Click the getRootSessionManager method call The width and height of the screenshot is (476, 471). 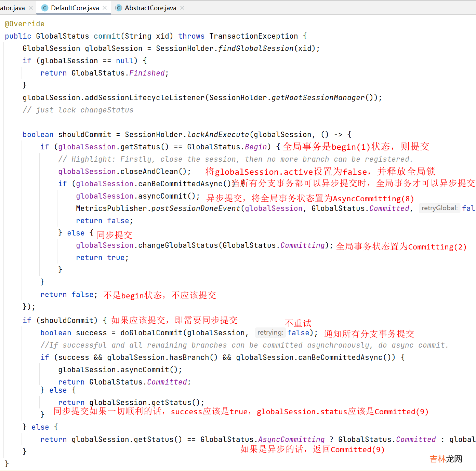(x=318, y=98)
